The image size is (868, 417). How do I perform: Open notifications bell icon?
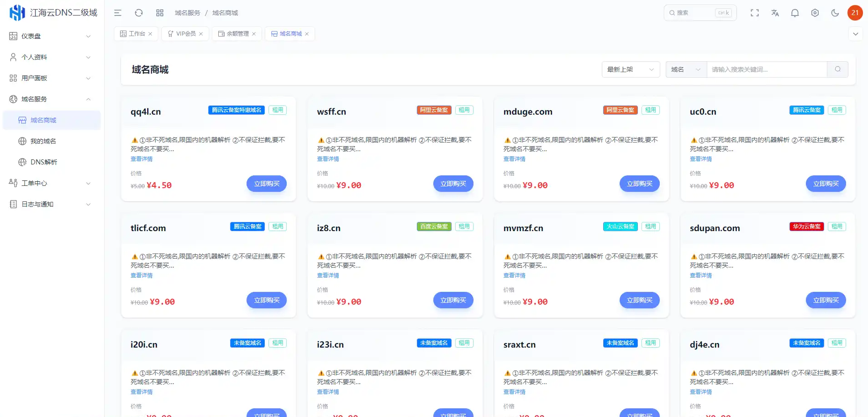(x=794, y=13)
